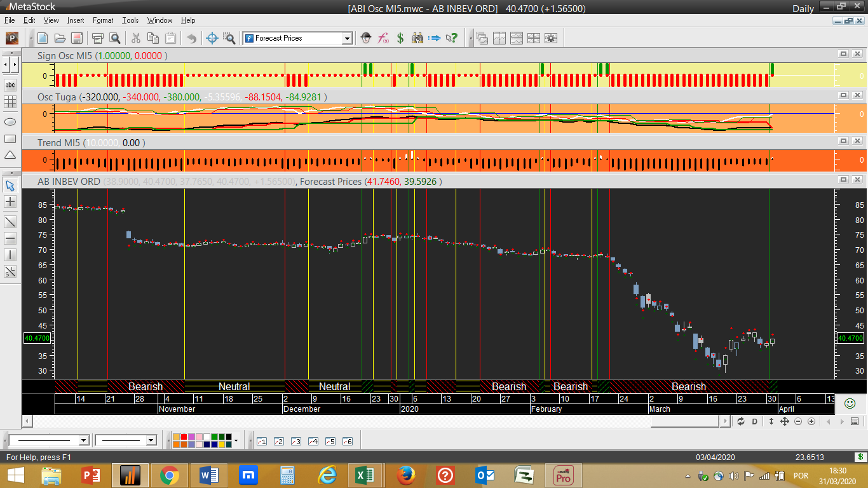Viewport: 868px width, 488px height.
Task: Pick the red color swatch
Action: [184, 437]
